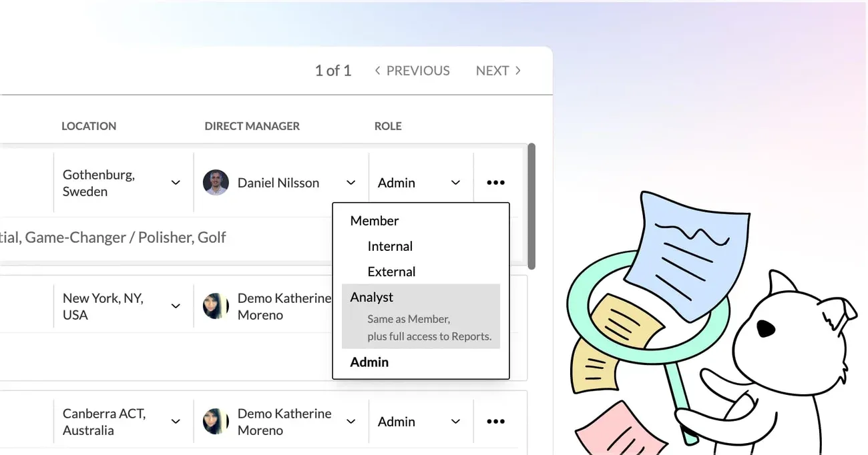Click Katherine Moreno avatar in New York row
The image size is (868, 455).
[216, 306]
